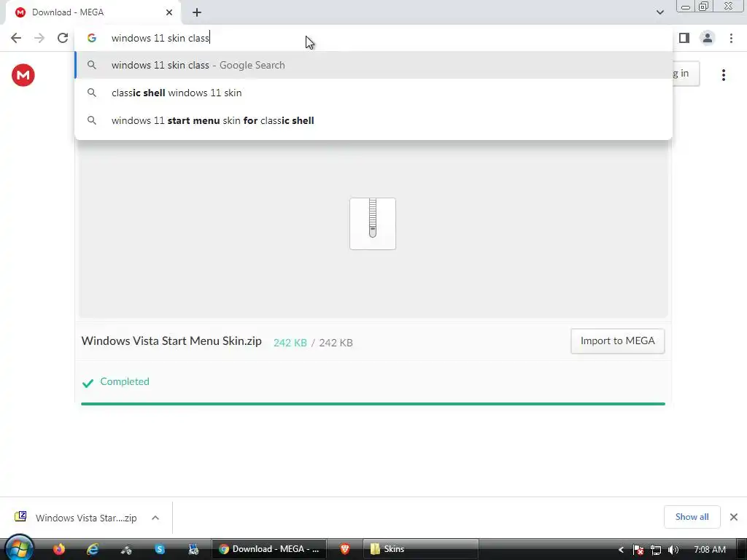The height and width of the screenshot is (560, 747).
Task: Select 'windows 11 start menu skin for classic shell'
Action: [373, 120]
